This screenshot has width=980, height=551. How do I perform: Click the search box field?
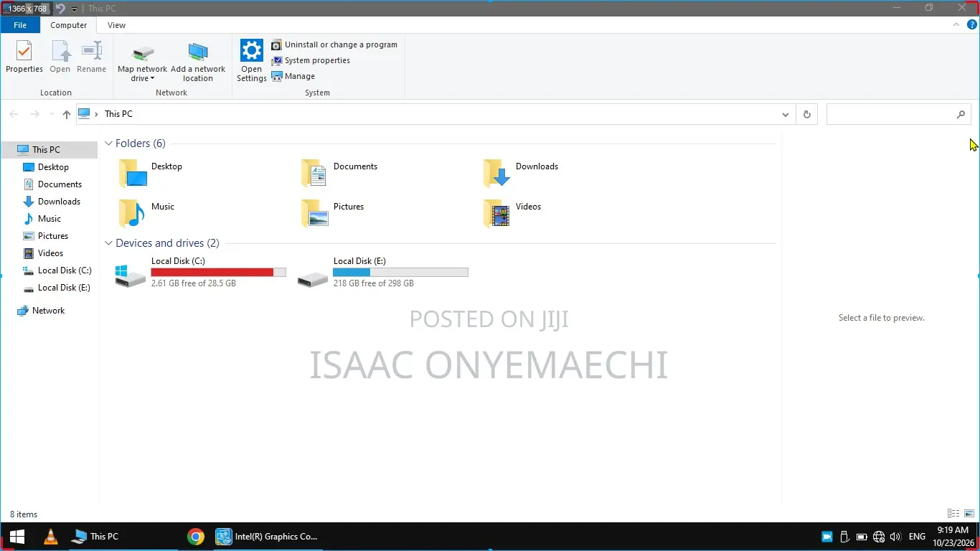point(898,115)
